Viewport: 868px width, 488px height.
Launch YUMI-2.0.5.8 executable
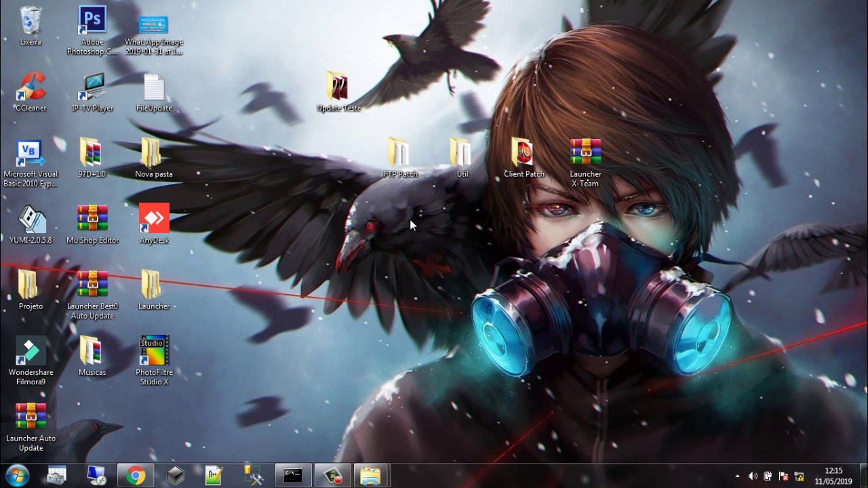tap(31, 224)
